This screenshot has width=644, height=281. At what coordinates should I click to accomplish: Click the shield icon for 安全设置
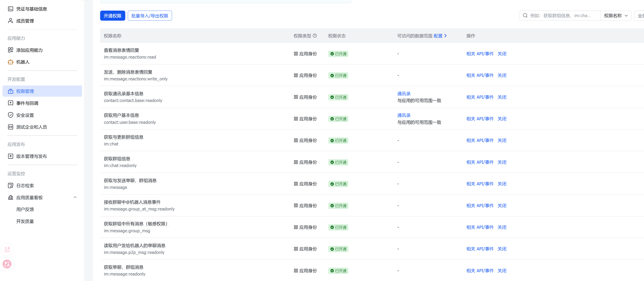tap(10, 115)
